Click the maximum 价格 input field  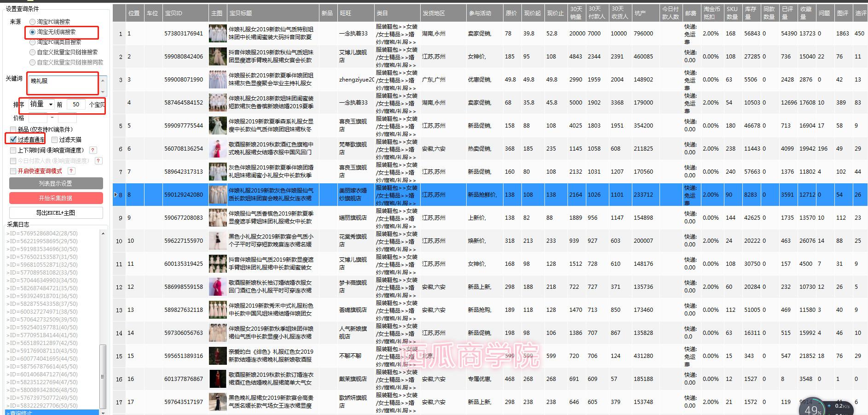pyautogui.click(x=67, y=118)
